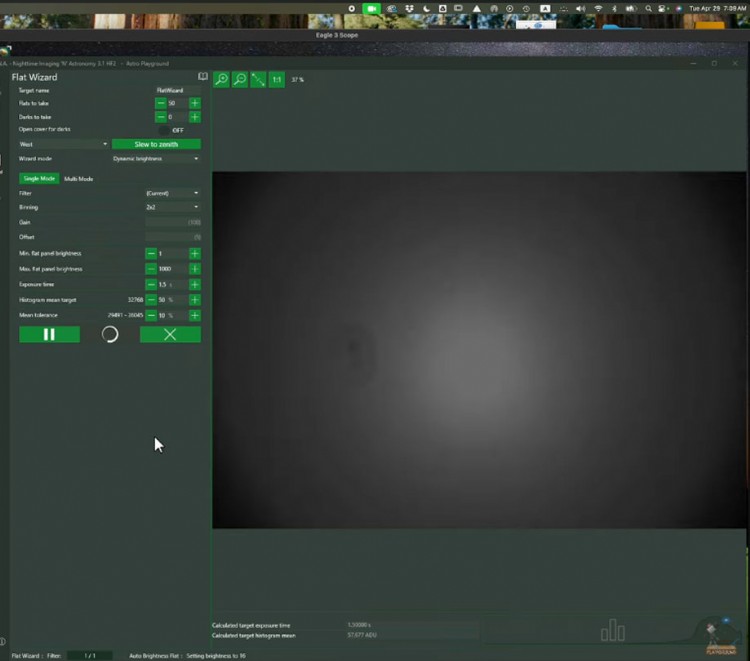Image resolution: width=750 pixels, height=661 pixels.
Task: Open Spotlight search in menu bar
Action: click(x=648, y=9)
